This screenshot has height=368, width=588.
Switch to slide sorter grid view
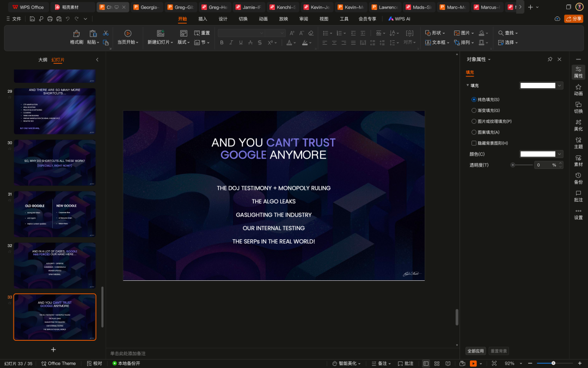pyautogui.click(x=437, y=364)
